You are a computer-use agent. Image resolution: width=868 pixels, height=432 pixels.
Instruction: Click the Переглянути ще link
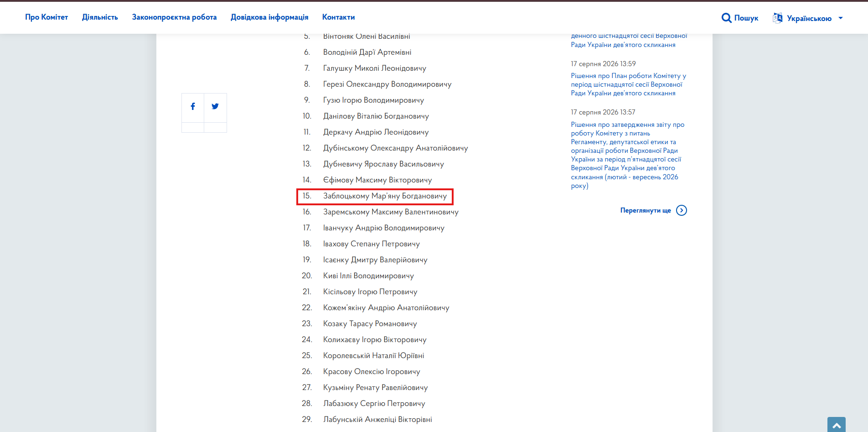pyautogui.click(x=646, y=210)
